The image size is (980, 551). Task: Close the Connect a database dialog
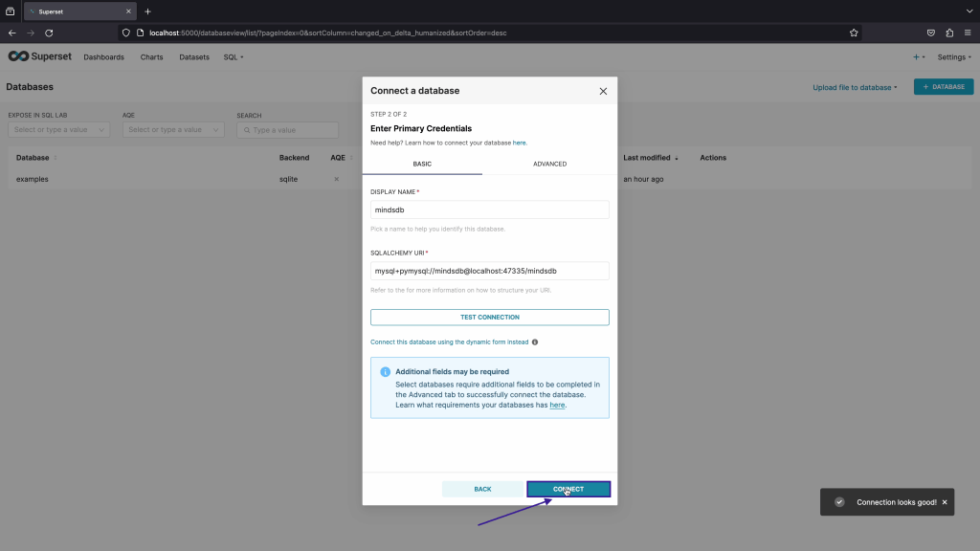[603, 91]
